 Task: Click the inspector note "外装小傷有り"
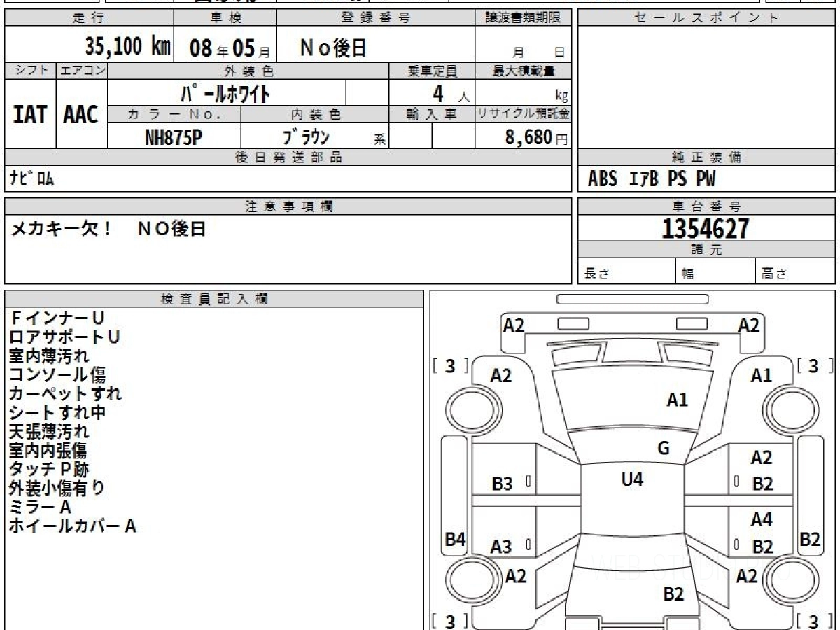pos(57,489)
